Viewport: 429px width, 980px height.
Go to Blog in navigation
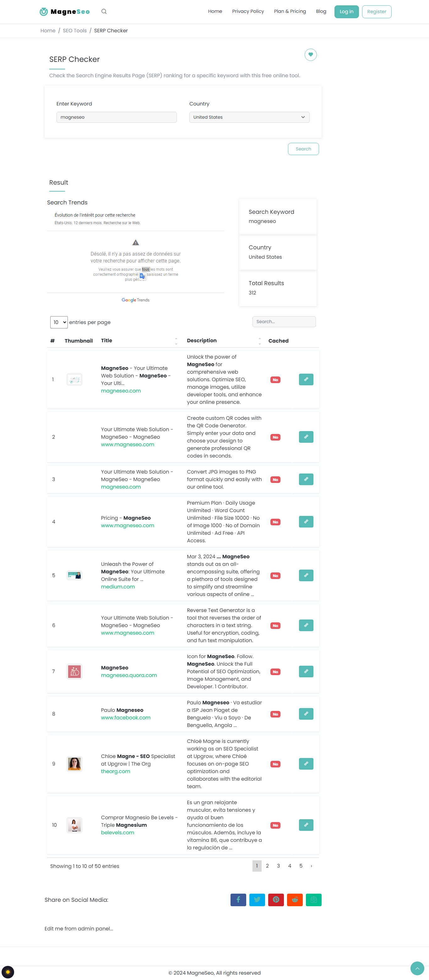click(321, 11)
